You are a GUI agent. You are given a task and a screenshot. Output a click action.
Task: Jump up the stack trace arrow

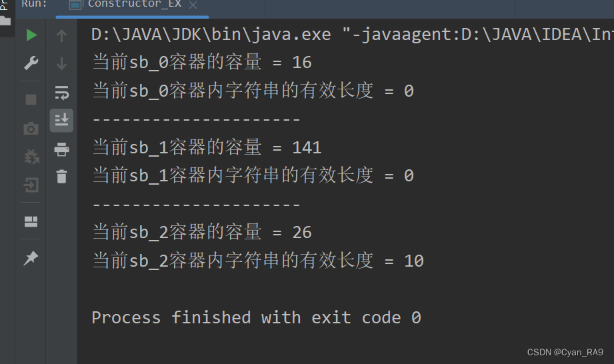61,35
